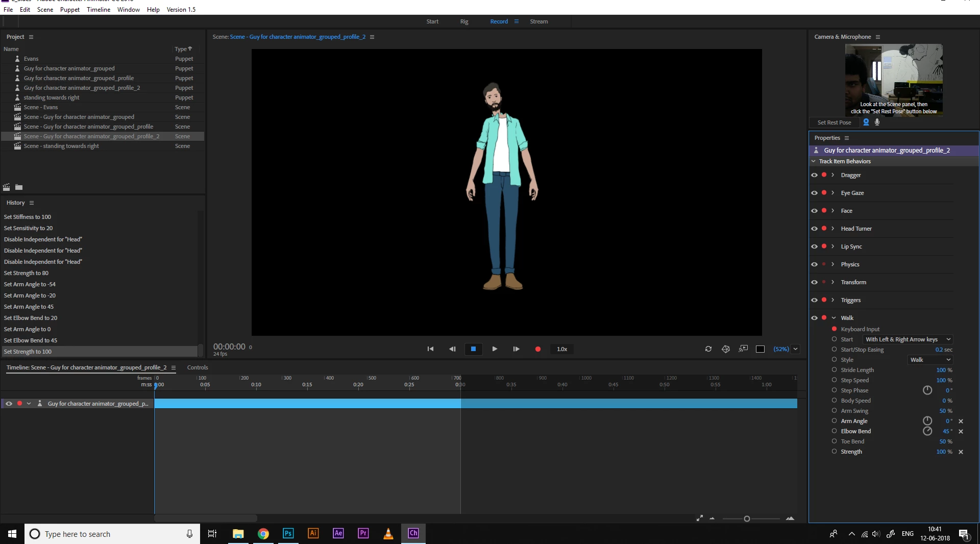
Task: Reset the Arm Angle value
Action: click(961, 421)
